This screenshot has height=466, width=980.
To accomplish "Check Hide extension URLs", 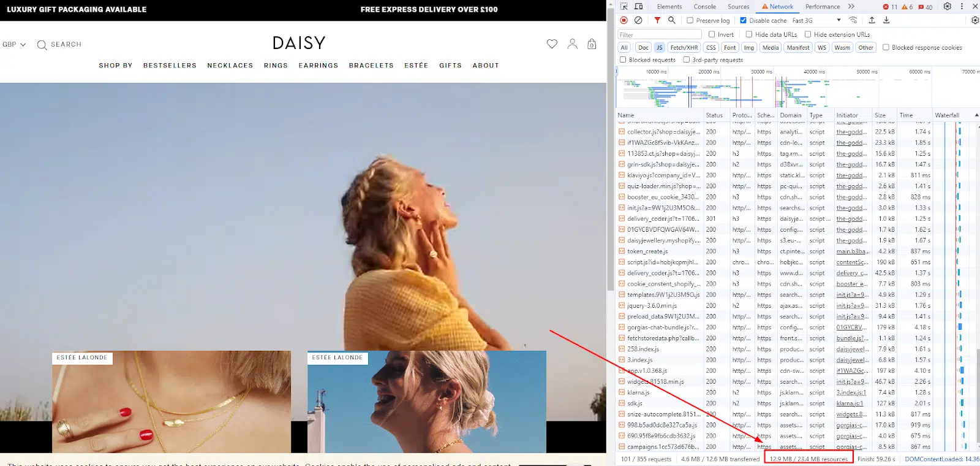I will click(x=808, y=34).
